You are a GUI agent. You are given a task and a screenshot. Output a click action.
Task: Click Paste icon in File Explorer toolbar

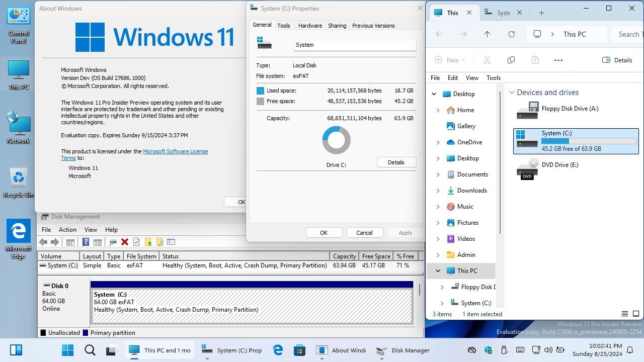coord(535,60)
